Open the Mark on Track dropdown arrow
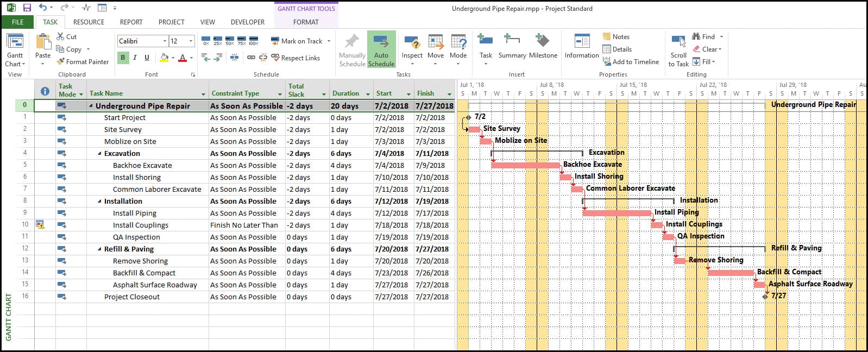This screenshot has width=868, height=352. tap(328, 41)
